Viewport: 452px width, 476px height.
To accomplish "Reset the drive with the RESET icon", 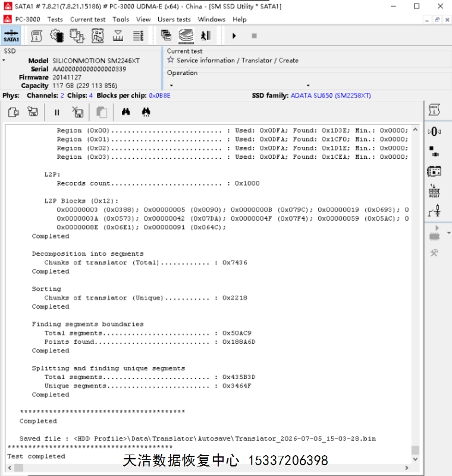I will (x=434, y=191).
